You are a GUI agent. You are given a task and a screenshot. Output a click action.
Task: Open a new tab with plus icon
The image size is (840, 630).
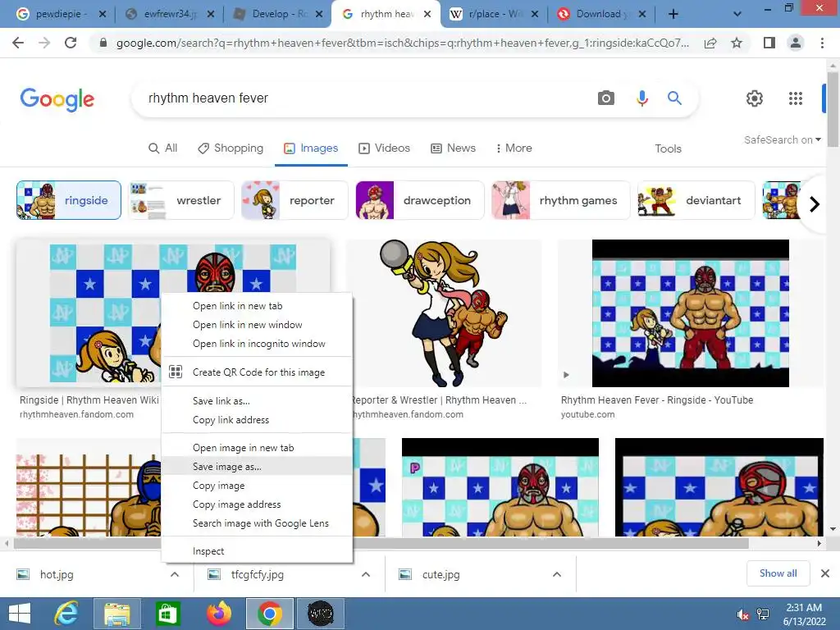(x=673, y=15)
